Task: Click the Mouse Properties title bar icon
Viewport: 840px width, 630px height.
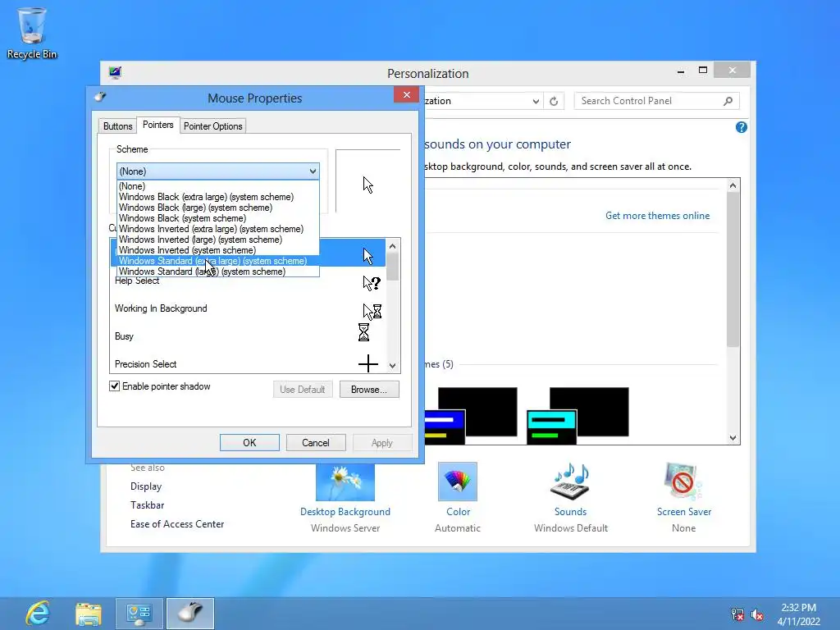Action: [x=100, y=97]
